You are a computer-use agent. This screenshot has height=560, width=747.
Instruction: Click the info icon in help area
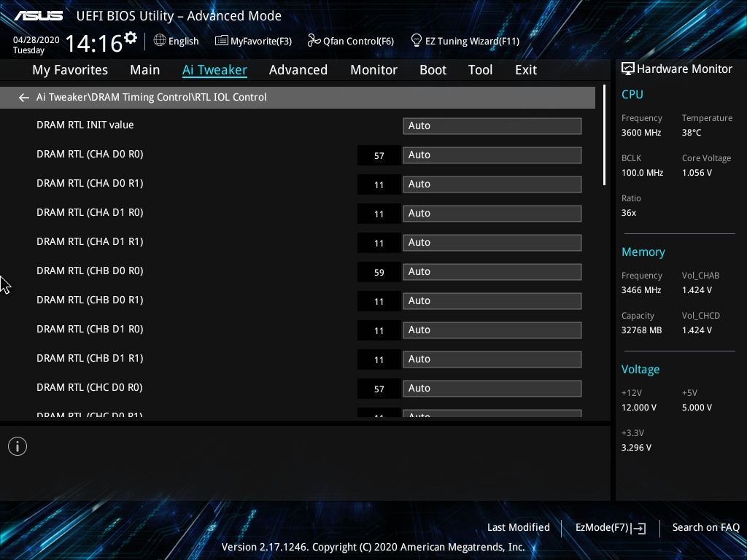[18, 446]
